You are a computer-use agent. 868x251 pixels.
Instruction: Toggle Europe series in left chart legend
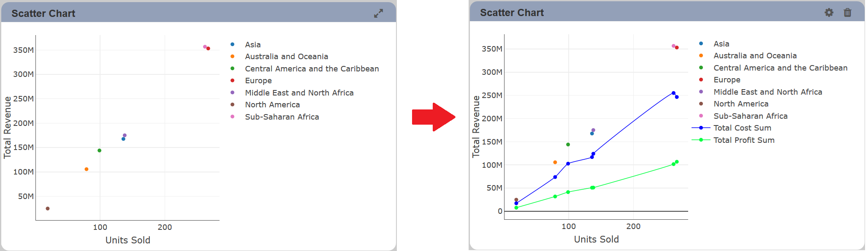click(258, 80)
